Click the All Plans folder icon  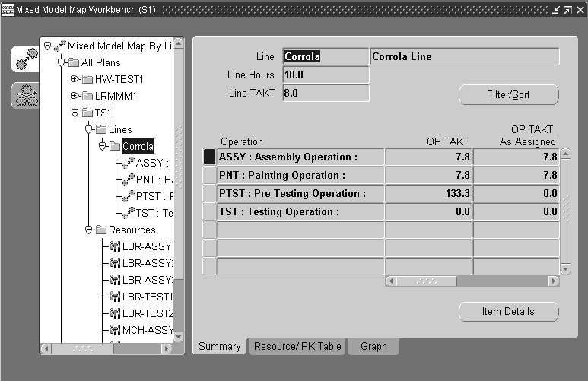(x=74, y=62)
